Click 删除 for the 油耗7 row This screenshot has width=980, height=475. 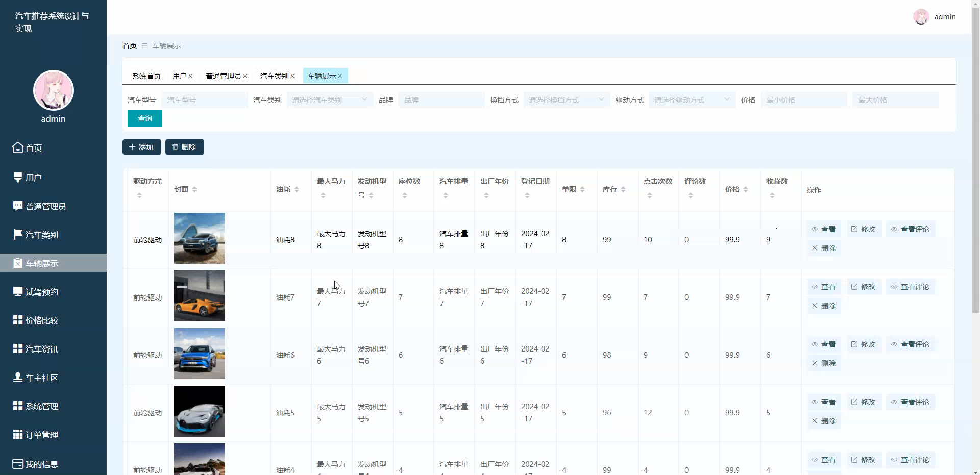coord(824,306)
